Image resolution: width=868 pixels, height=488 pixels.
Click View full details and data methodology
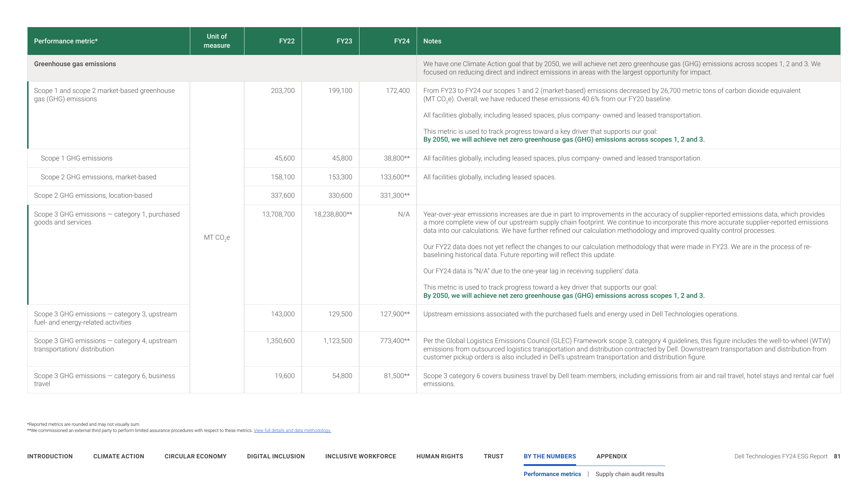(x=292, y=431)
